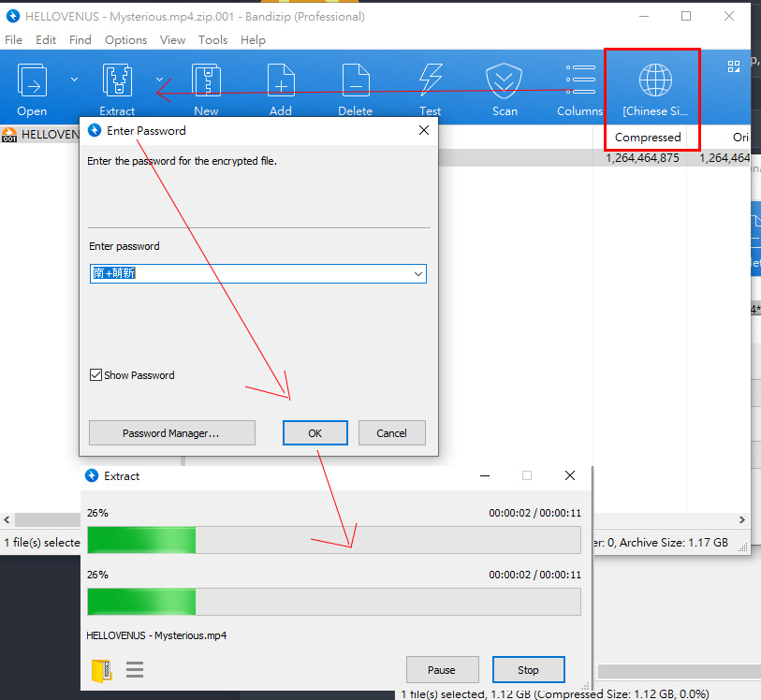This screenshot has height=700, width=761.
Task: Open destination folder icon in Extract window
Action: pyautogui.click(x=101, y=670)
